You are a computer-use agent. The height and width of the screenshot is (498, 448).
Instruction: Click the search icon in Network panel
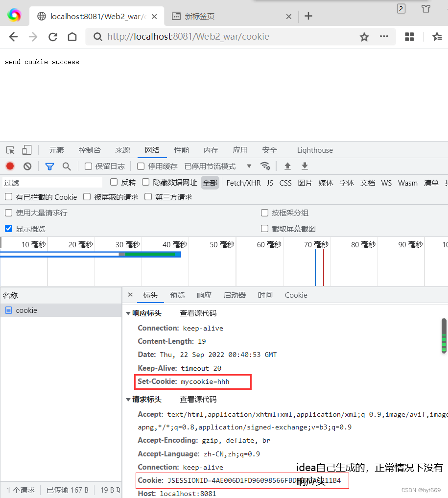click(67, 166)
